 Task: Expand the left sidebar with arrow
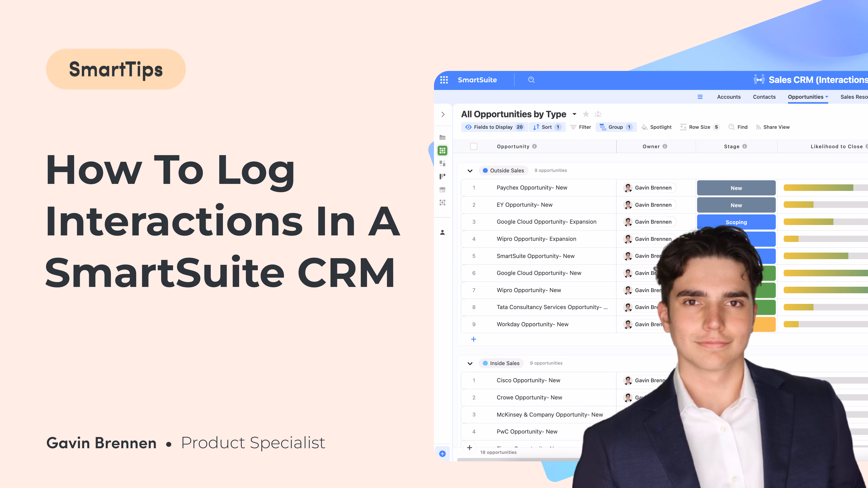point(443,115)
